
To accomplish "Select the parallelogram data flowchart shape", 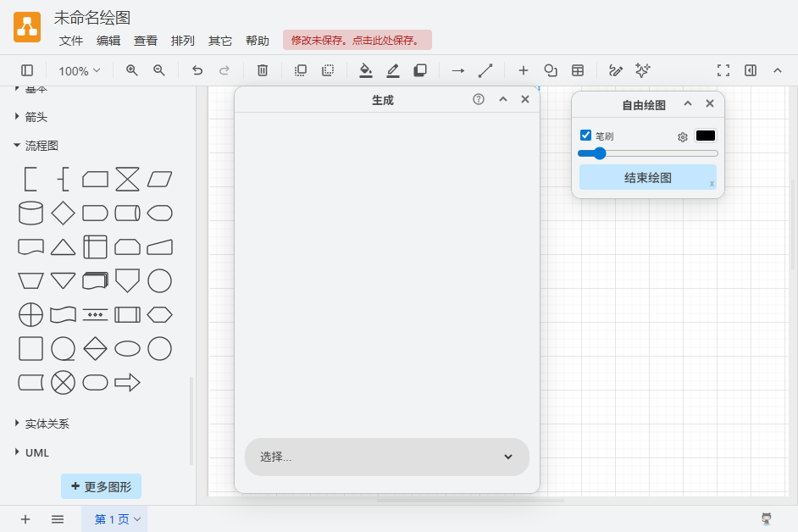I will [160, 180].
